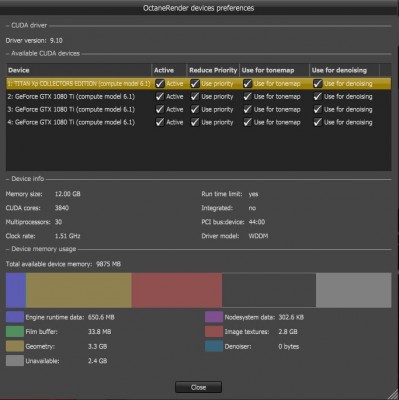Click the Geometry 3.3 GB value
The height and width of the screenshot is (400, 399).
97,346
